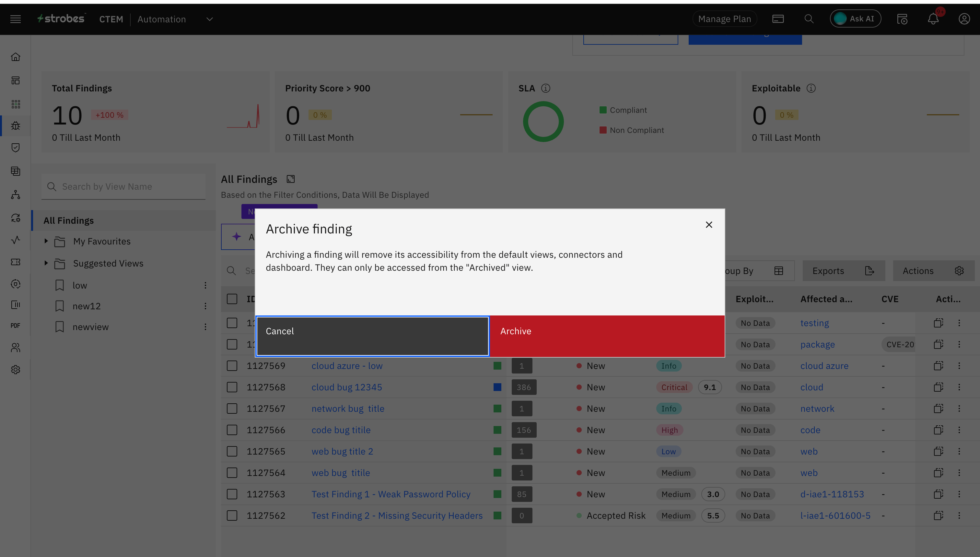Close the Archive finding dialog

(709, 225)
